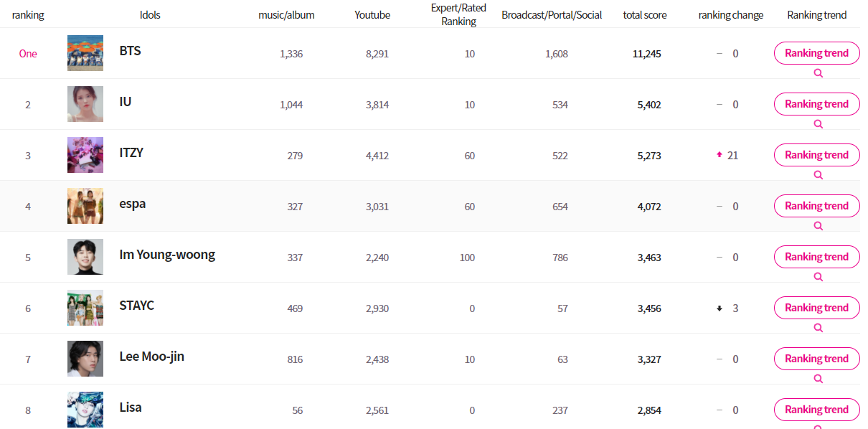Click the black down arrow for STAYC
The image size is (868, 429).
720,308
